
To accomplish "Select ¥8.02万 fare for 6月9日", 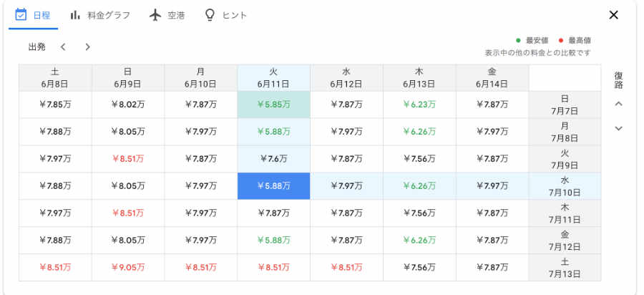I will pos(128,105).
